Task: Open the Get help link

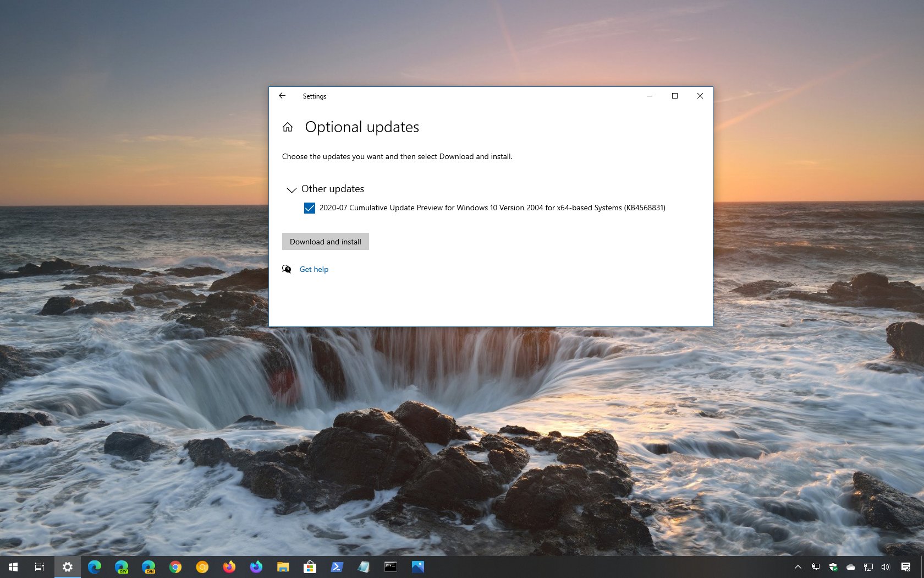Action: 313,269
